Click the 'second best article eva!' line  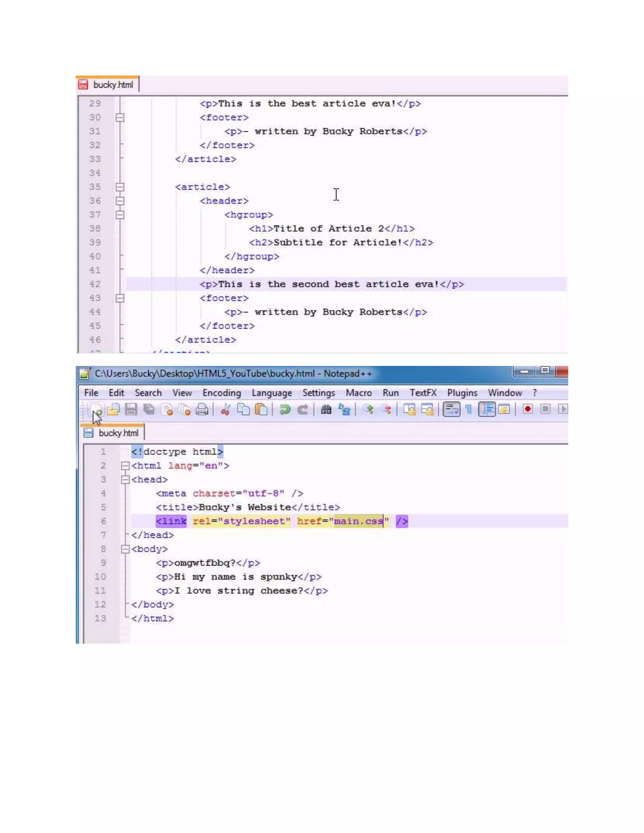coord(332,284)
